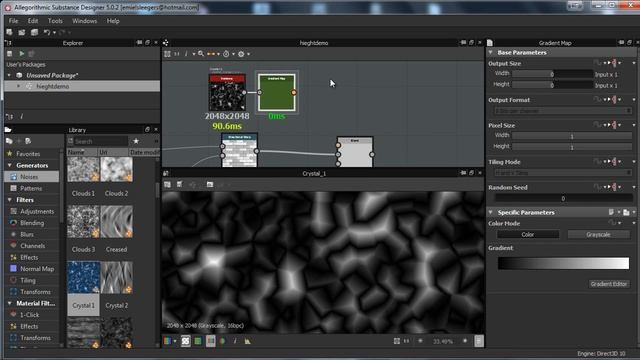Open the Windows menu

tap(84, 21)
